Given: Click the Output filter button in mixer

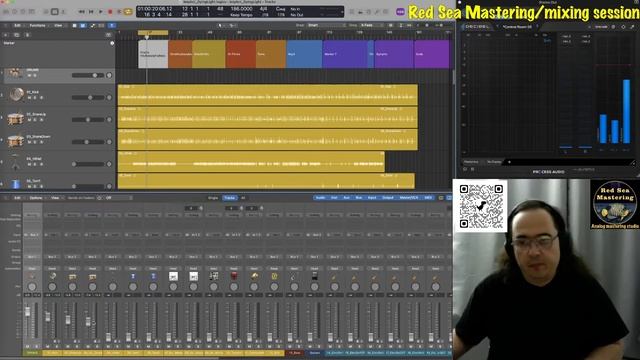Looking at the screenshot, I should pos(388,198).
